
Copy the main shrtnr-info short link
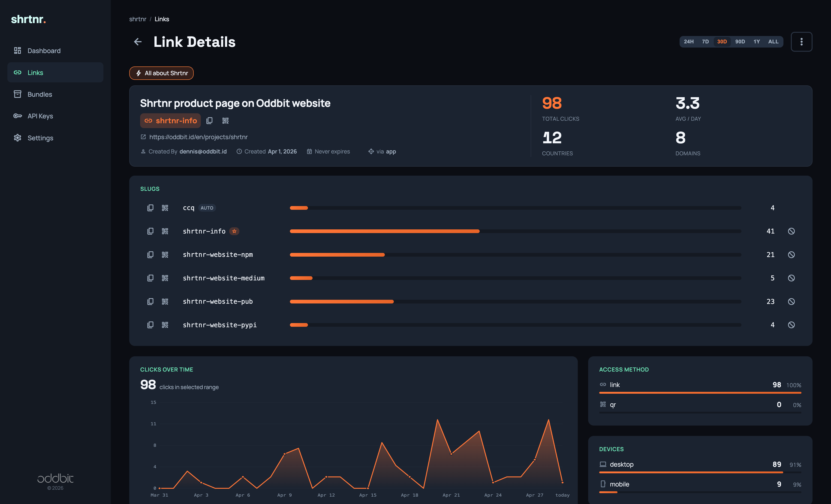pos(209,121)
